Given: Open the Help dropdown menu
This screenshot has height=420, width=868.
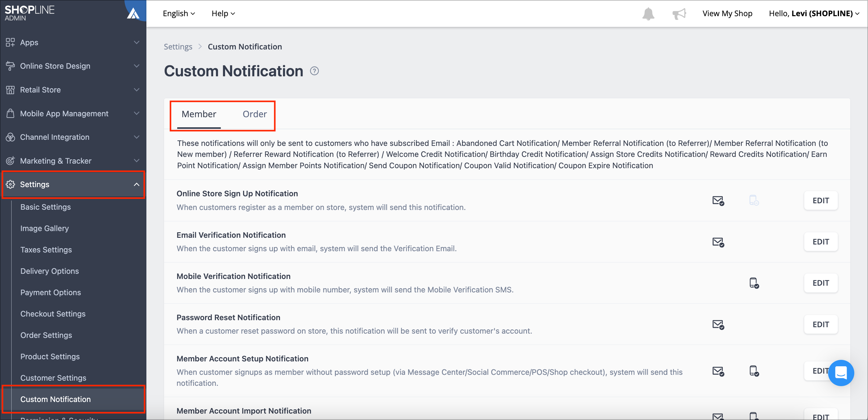Looking at the screenshot, I should pos(223,13).
